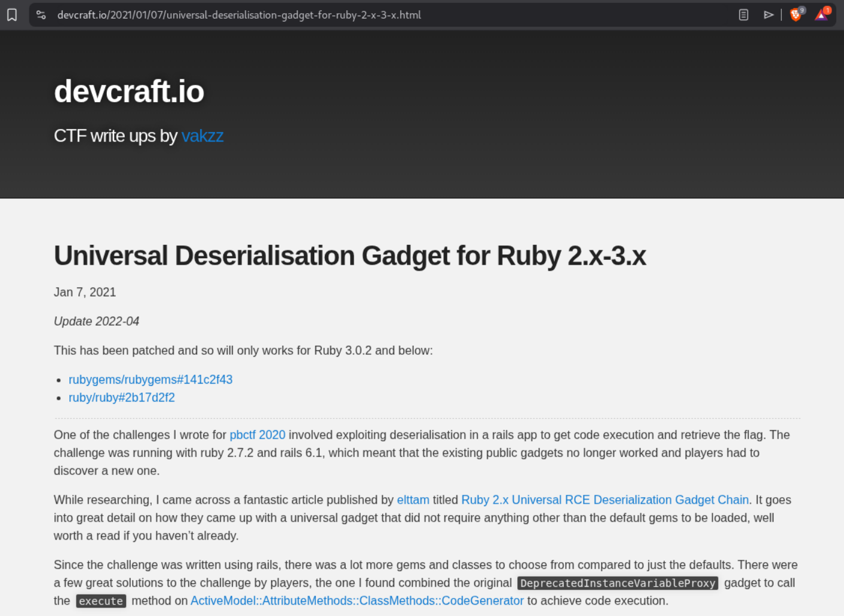Screen dimensions: 844x616
Task: Click the italic Update 2022-04 note
Action: [x=96, y=321]
